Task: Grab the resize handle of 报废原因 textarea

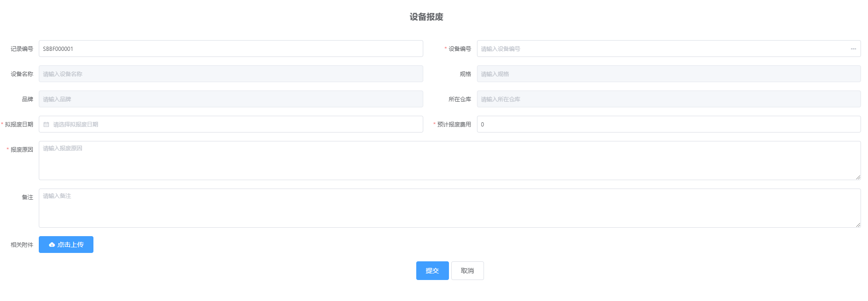Action: 858,177
